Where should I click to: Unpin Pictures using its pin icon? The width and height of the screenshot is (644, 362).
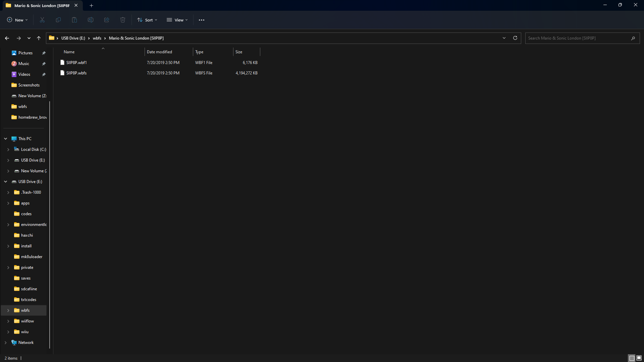44,53
